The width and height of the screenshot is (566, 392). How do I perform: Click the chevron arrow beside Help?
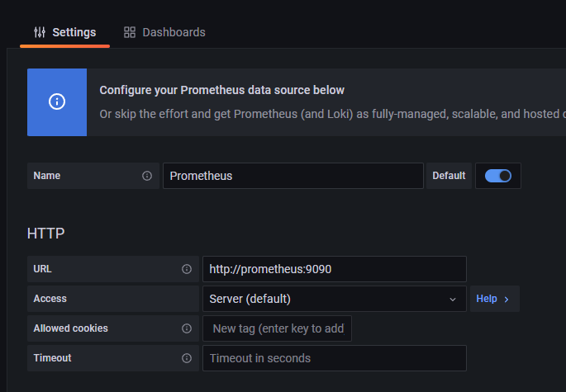tap(507, 299)
